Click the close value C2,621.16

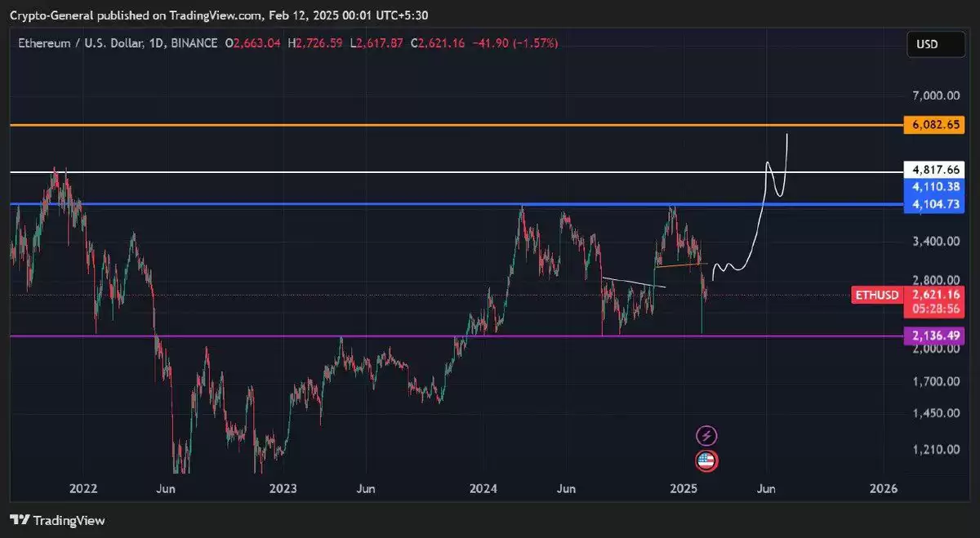437,42
